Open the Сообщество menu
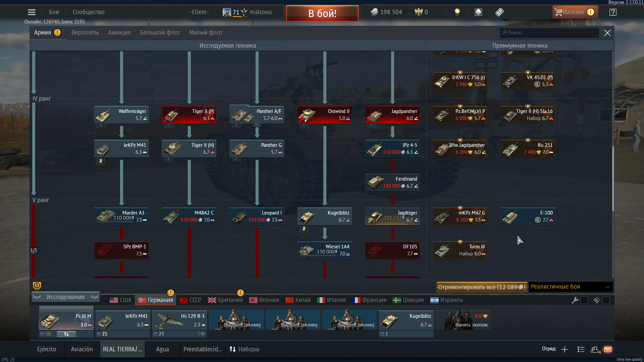 coord(89,12)
